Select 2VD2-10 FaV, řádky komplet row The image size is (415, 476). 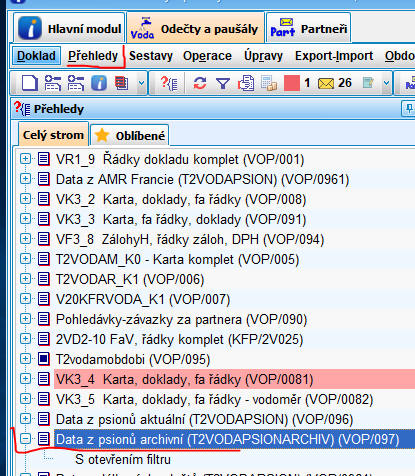tap(179, 339)
